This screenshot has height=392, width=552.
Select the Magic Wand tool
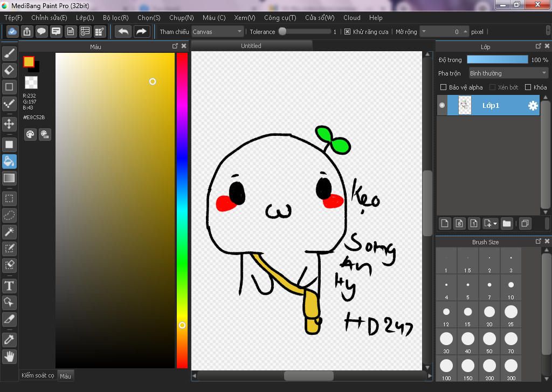[x=9, y=232]
